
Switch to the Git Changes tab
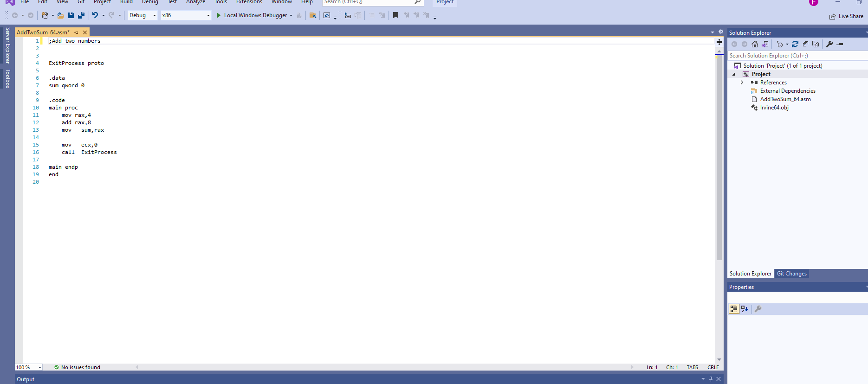point(792,274)
